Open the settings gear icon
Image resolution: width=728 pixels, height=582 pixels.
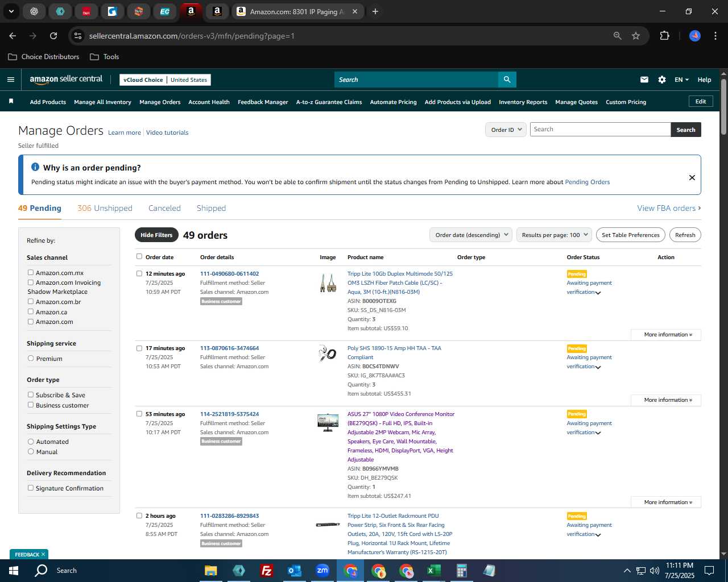pyautogui.click(x=661, y=80)
